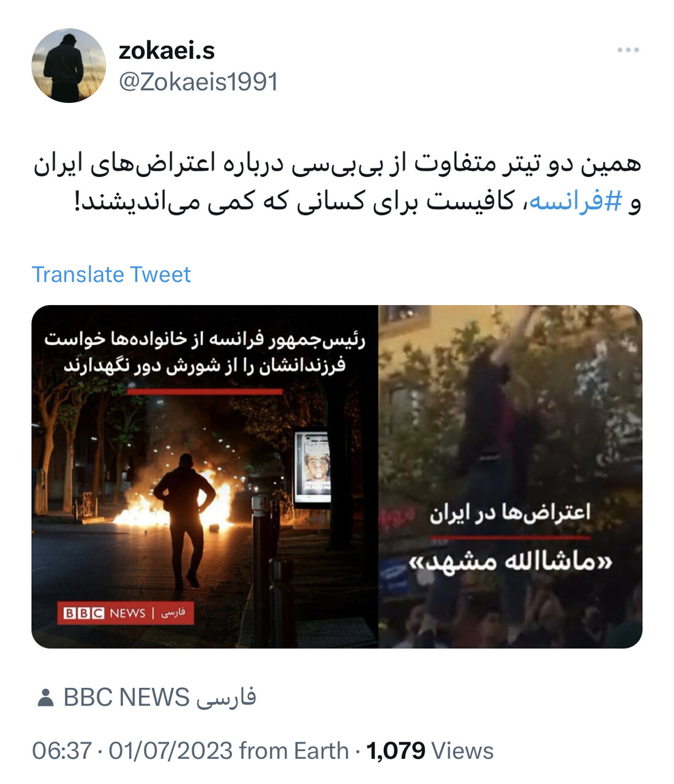Select the BBC NEWS فارسی red logo badge
This screenshot has width=674, height=784.
coord(125,613)
